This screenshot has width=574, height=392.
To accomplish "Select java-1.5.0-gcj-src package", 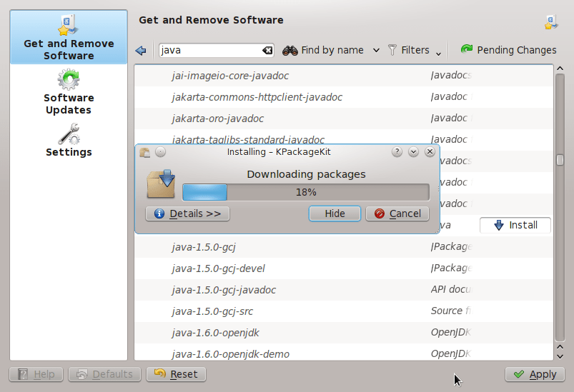I will [x=343, y=311].
